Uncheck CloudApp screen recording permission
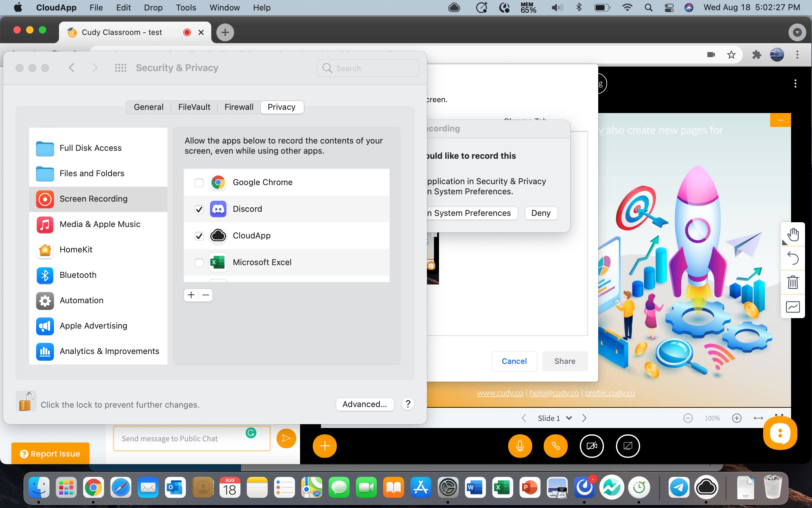 click(199, 236)
